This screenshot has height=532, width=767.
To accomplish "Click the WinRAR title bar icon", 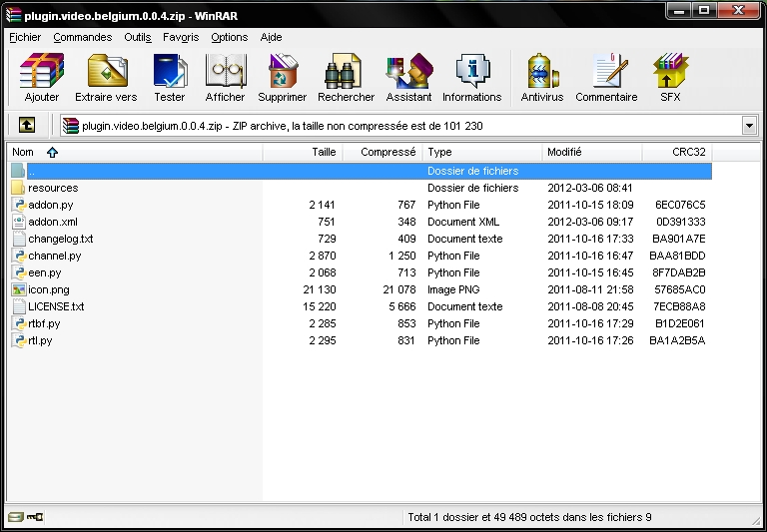I will click(x=14, y=15).
